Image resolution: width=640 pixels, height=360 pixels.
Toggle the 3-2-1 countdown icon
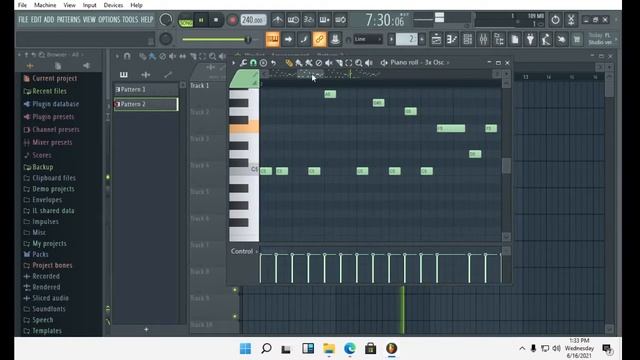(309, 20)
